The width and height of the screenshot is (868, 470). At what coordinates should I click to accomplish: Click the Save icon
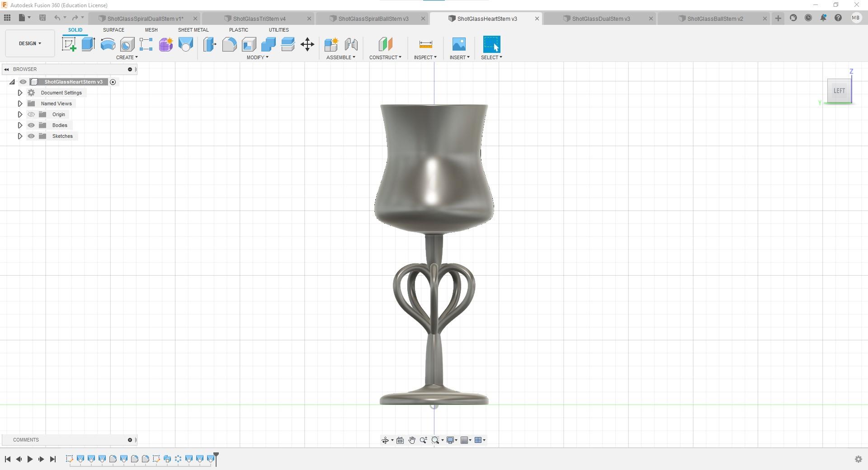pos(42,18)
